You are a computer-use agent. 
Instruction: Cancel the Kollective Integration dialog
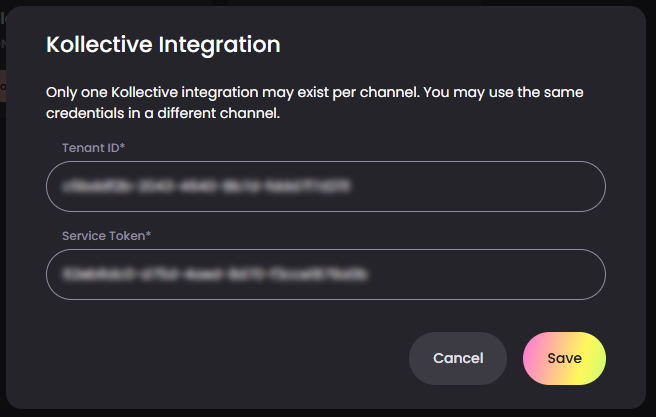(x=458, y=358)
